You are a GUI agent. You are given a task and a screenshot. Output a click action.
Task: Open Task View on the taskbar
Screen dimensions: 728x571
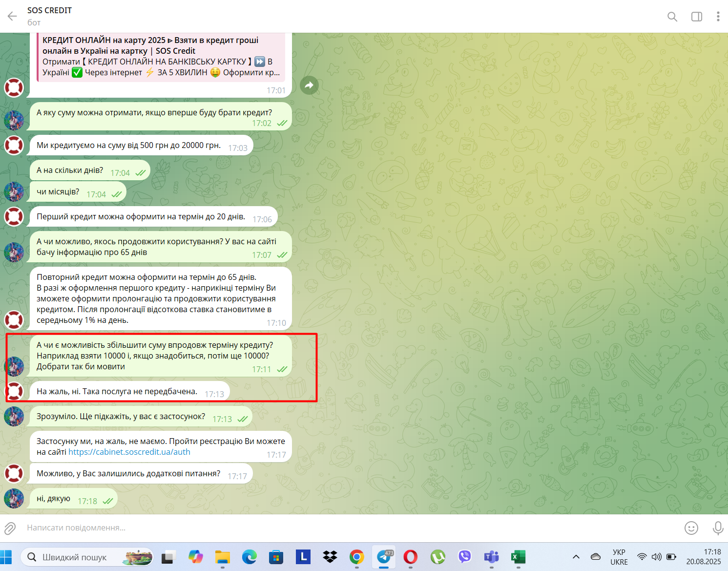(168, 557)
